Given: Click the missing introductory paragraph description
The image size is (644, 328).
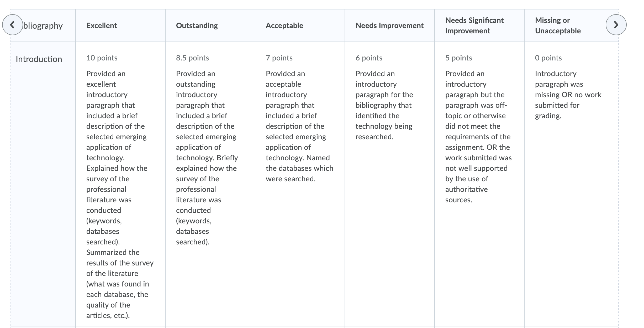Looking at the screenshot, I should pyautogui.click(x=568, y=95).
